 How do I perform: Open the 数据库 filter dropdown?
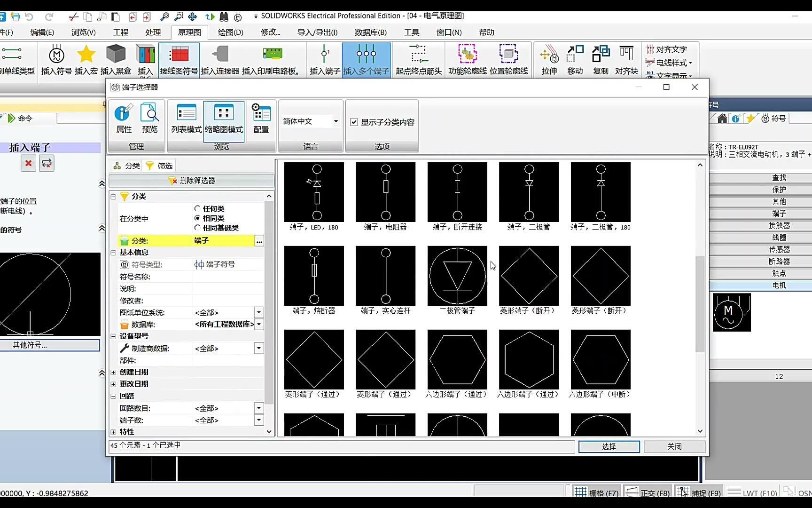[x=259, y=324]
